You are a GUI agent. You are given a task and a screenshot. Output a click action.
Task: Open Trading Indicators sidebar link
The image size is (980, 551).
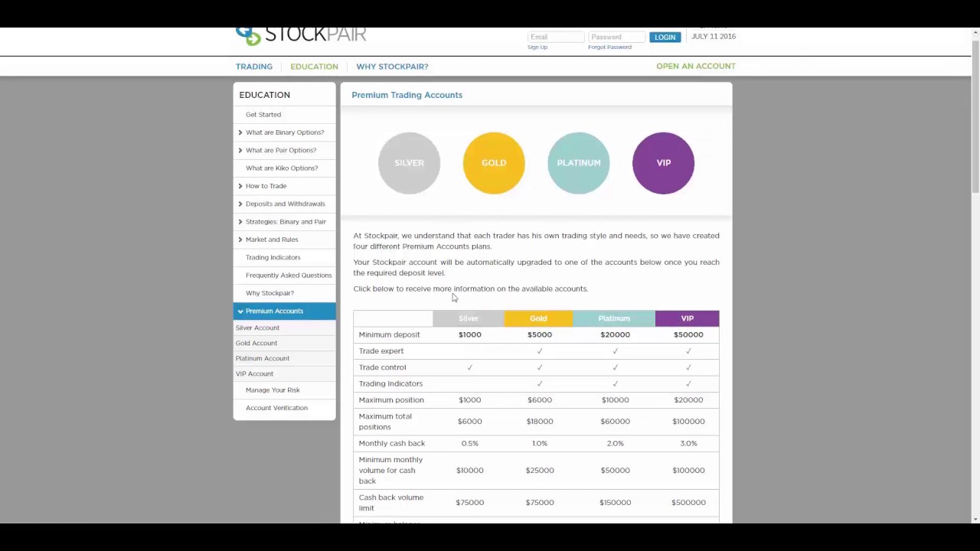coord(273,257)
